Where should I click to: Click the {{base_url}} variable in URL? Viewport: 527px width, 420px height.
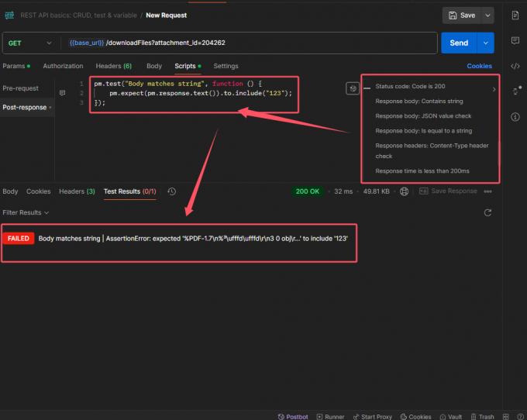click(86, 43)
